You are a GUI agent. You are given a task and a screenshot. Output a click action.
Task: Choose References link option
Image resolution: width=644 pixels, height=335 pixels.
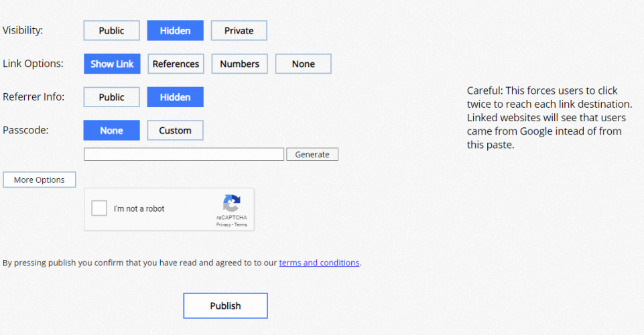click(176, 64)
